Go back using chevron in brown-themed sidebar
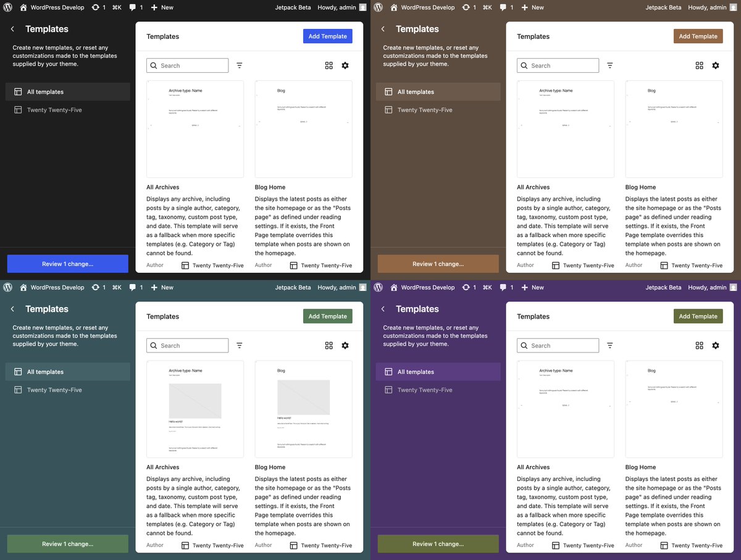Viewport: 741px width, 560px height. pos(383,29)
